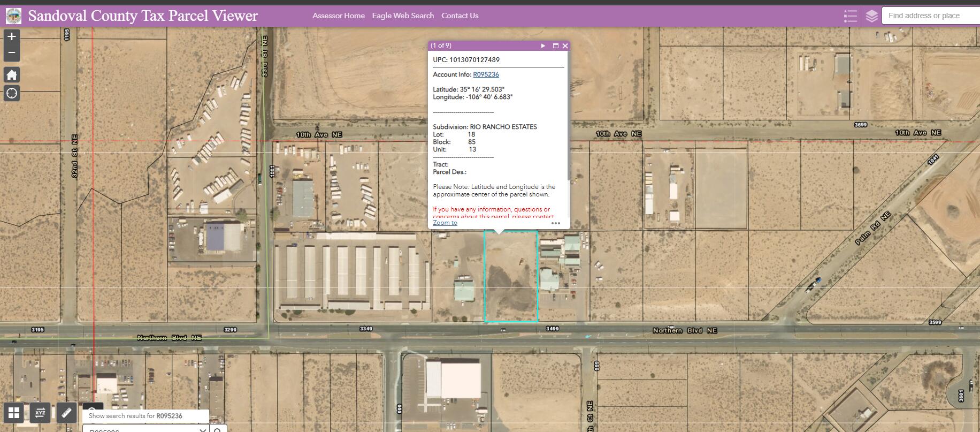Screen dimensions: 980x432
Task: Choose the 'Show search results for R095236' suggestion
Action: 146,416
